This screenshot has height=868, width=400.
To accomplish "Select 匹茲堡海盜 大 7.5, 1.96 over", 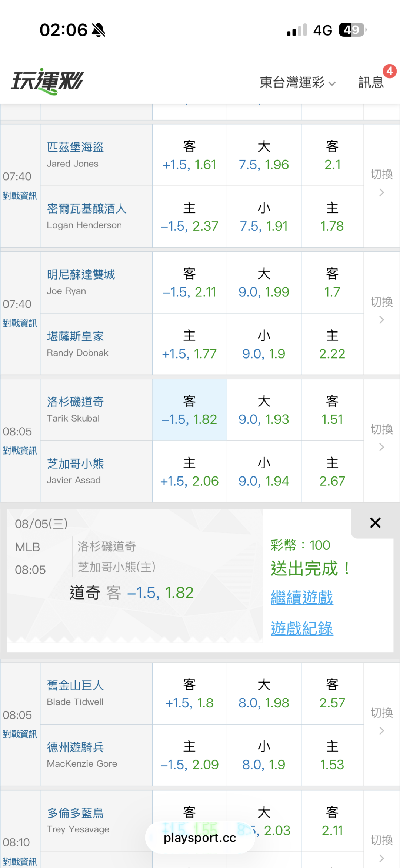I will [264, 155].
